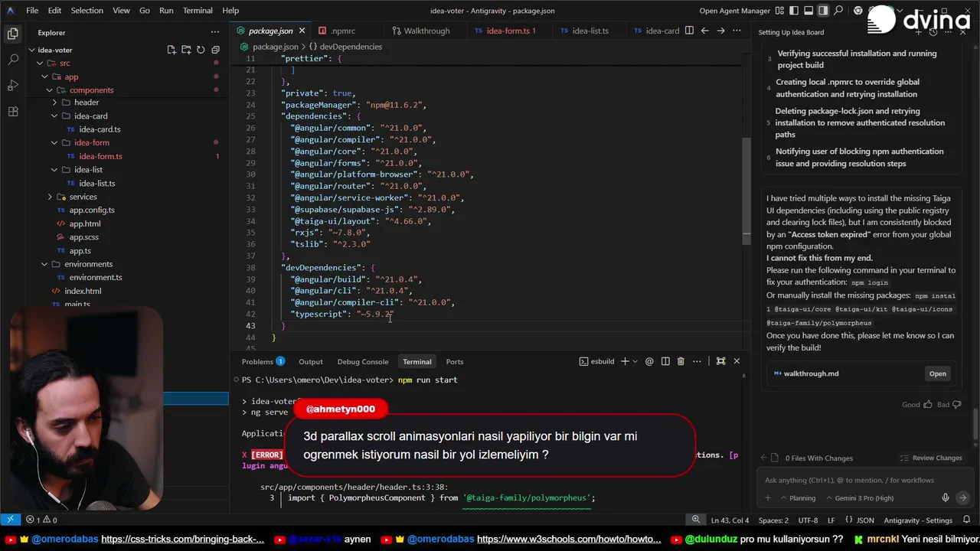Image resolution: width=980 pixels, height=551 pixels.
Task: Open terminal panel more actions ellipsis
Action: (696, 361)
